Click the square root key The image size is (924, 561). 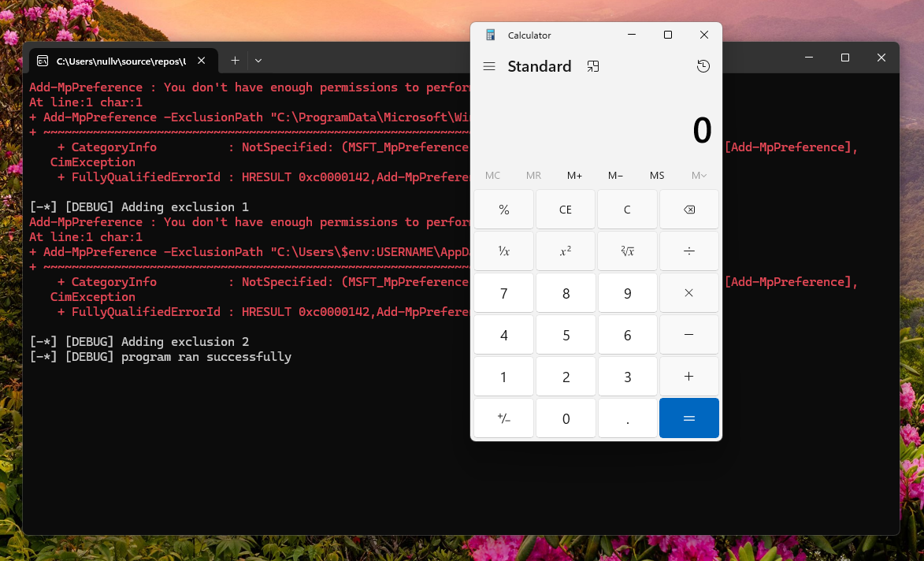coord(627,251)
